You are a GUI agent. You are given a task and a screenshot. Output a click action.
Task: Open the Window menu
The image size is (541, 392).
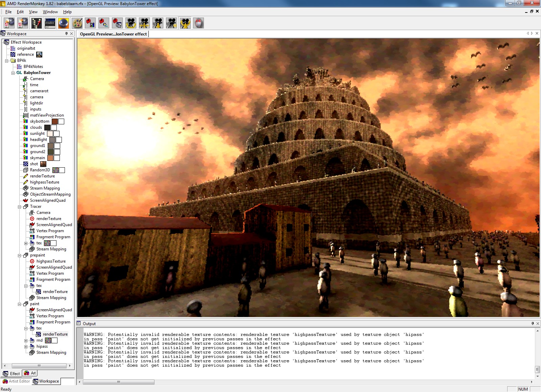[x=50, y=11]
